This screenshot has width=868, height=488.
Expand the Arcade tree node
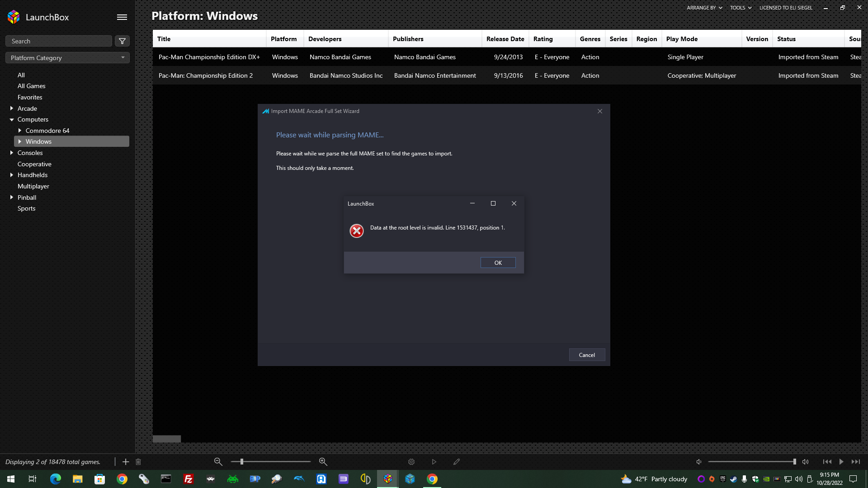(x=12, y=108)
